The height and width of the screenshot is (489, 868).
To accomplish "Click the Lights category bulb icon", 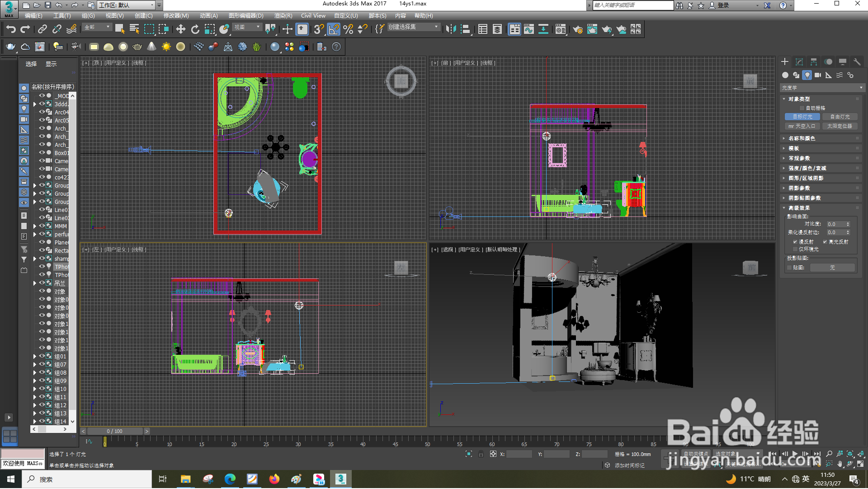I will pyautogui.click(x=807, y=75).
